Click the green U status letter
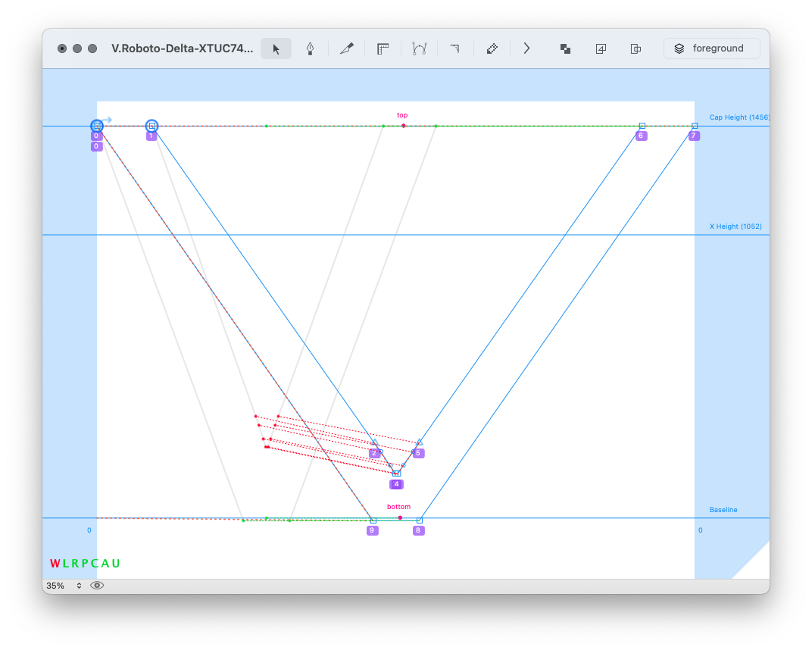The image size is (812, 650). click(x=116, y=564)
